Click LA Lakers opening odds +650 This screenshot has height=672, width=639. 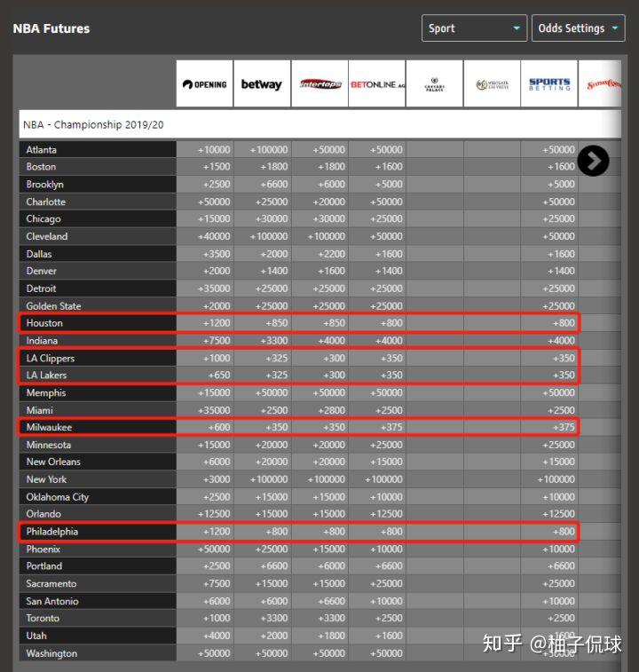click(x=219, y=375)
